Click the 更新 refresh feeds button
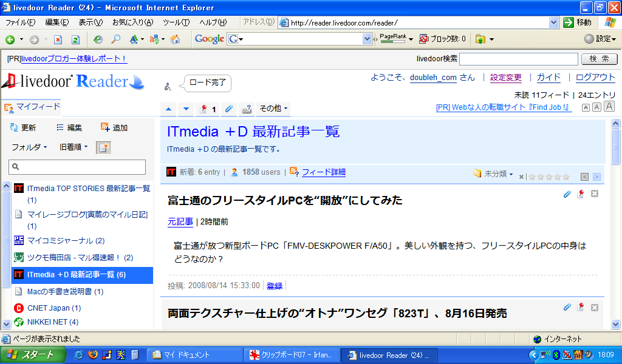The width and height of the screenshot is (622, 364). [x=22, y=127]
